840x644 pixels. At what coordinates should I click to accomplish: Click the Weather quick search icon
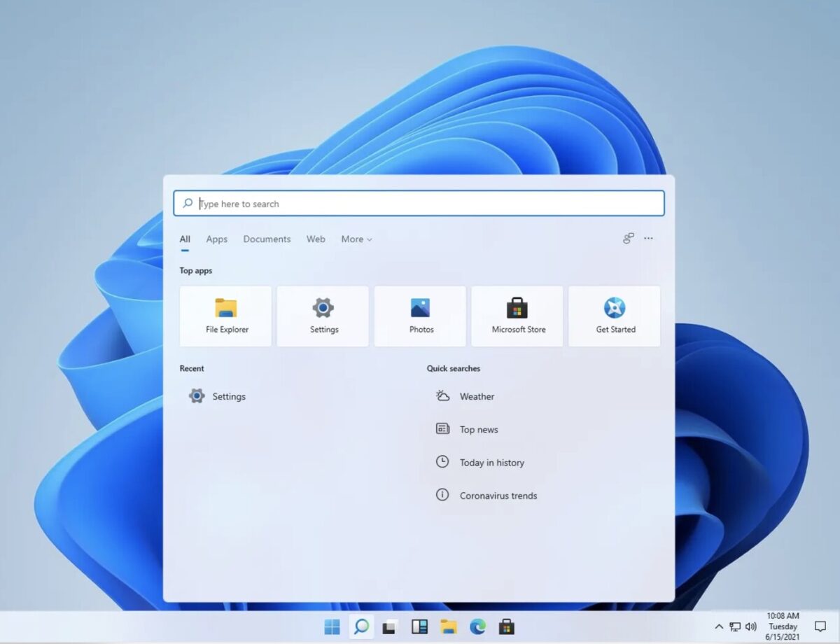442,395
